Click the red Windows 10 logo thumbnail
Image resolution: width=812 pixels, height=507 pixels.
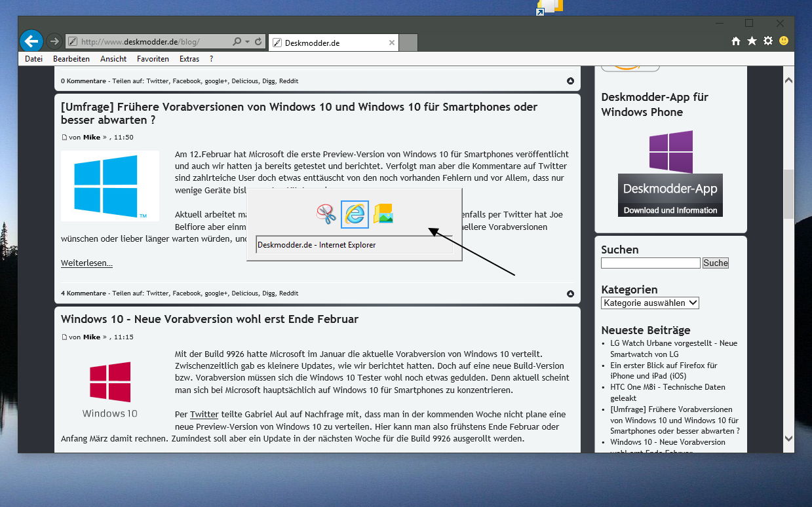point(110,390)
